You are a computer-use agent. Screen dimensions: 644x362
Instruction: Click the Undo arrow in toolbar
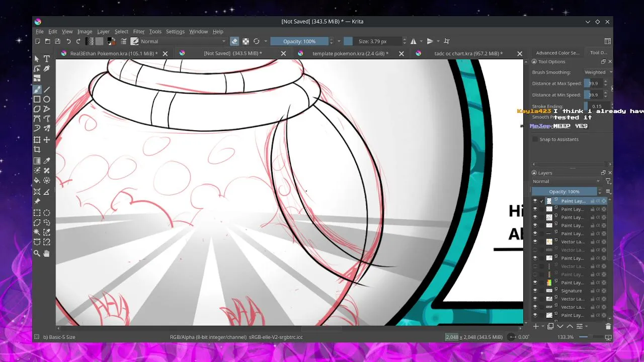pyautogui.click(x=68, y=41)
